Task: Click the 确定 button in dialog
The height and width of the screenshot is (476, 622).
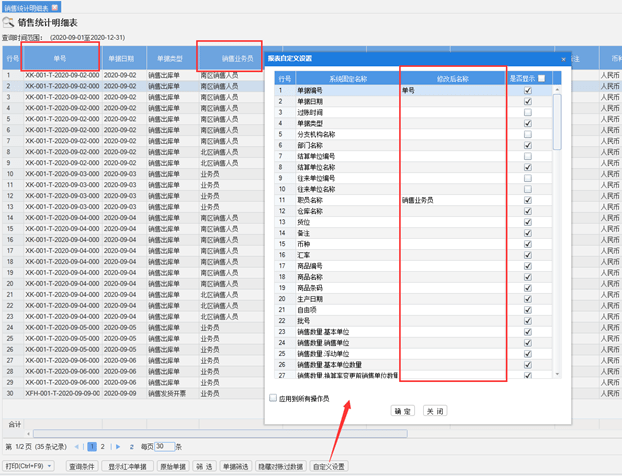Action: 403,411
